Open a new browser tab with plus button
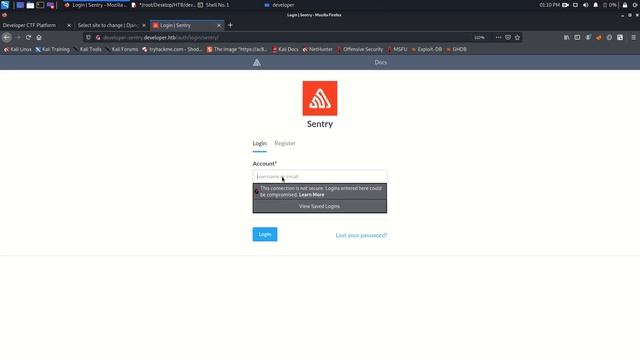640x360 pixels. point(230,25)
